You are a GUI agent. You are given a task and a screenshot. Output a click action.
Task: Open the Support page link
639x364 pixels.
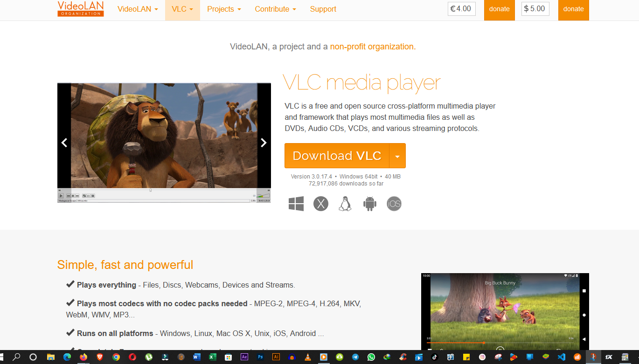click(323, 9)
